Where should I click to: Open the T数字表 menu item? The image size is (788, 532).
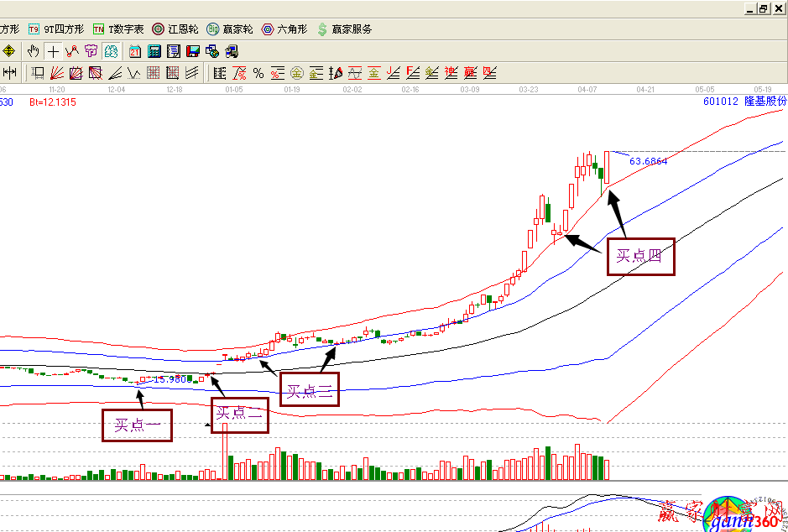click(117, 29)
